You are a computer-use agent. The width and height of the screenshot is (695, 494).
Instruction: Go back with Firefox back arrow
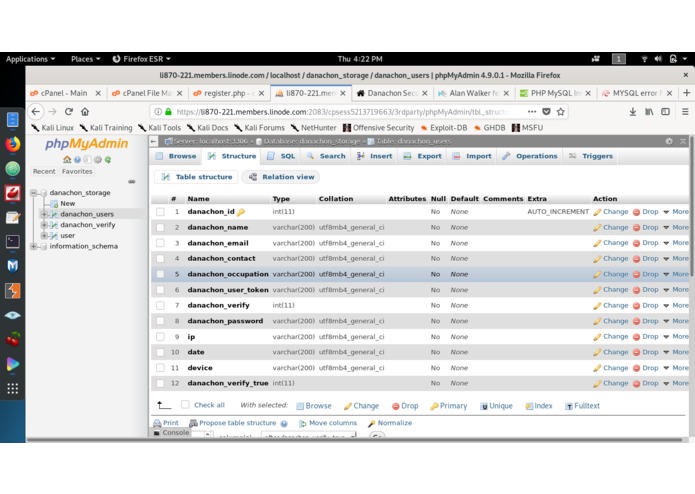[x=36, y=112]
